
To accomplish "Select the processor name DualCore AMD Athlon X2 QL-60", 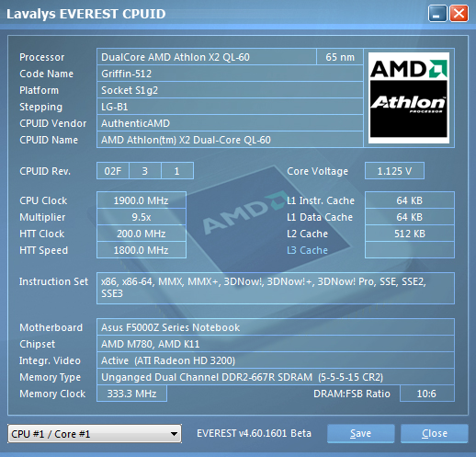I will coord(207,57).
